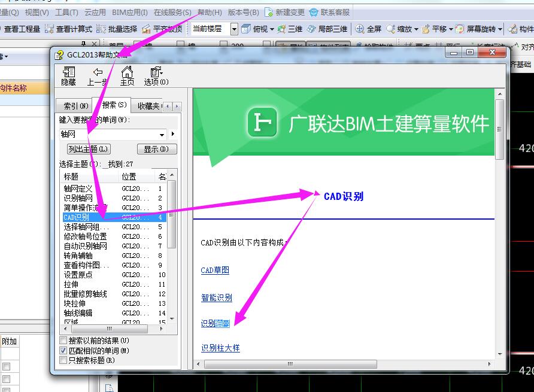The width and height of the screenshot is (534, 392).
Task: Select 设置原点 topic row
Action: tap(114, 275)
